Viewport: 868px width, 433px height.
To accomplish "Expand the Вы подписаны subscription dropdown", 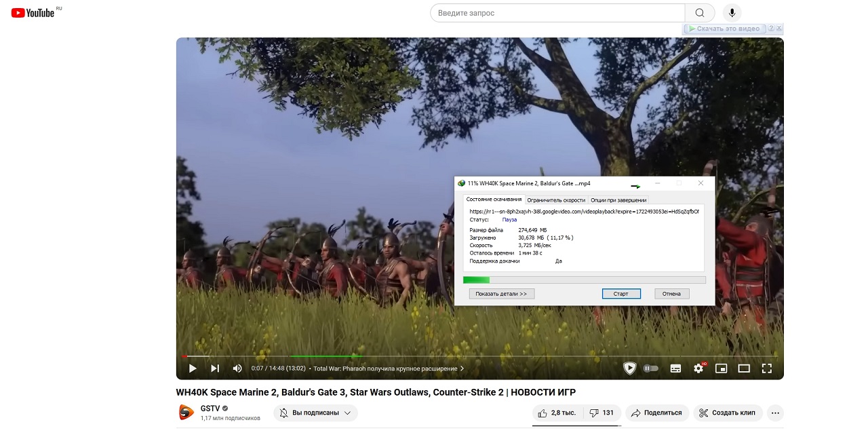I will point(315,413).
